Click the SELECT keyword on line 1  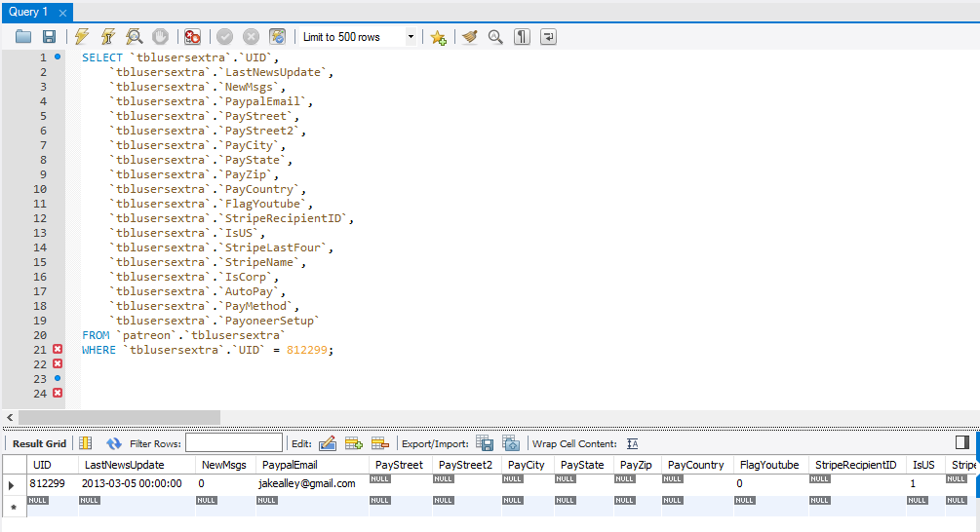101,57
